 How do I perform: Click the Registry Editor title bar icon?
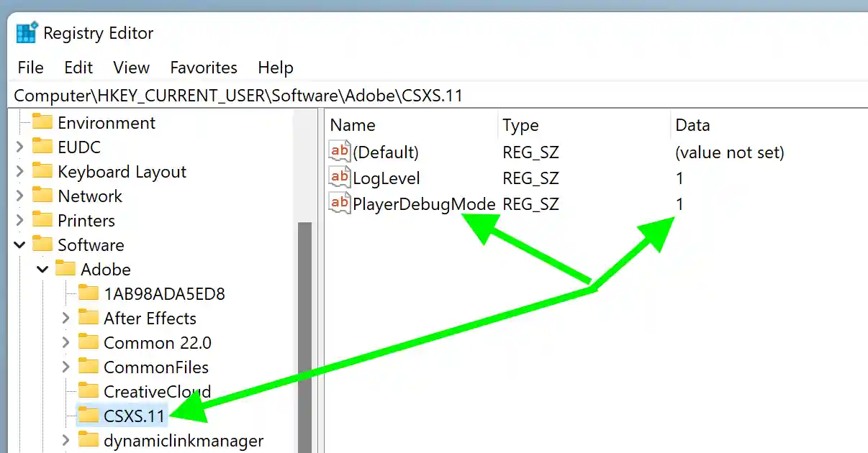pos(26,32)
